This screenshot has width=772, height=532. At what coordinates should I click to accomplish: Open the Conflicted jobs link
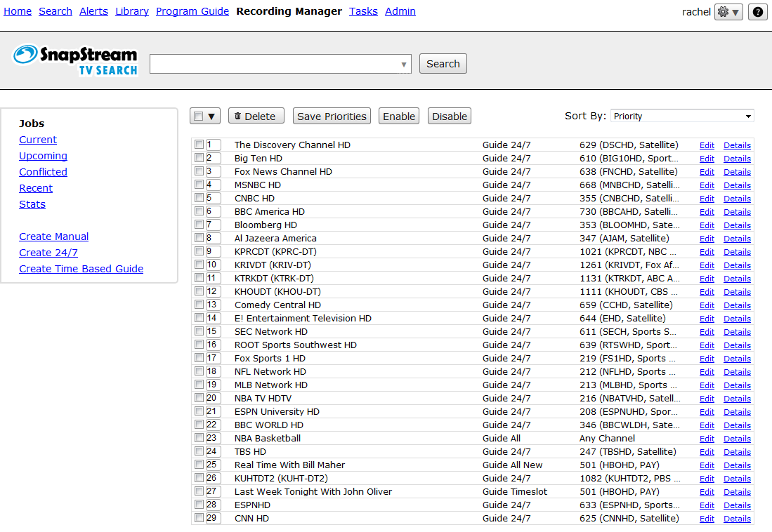44,172
